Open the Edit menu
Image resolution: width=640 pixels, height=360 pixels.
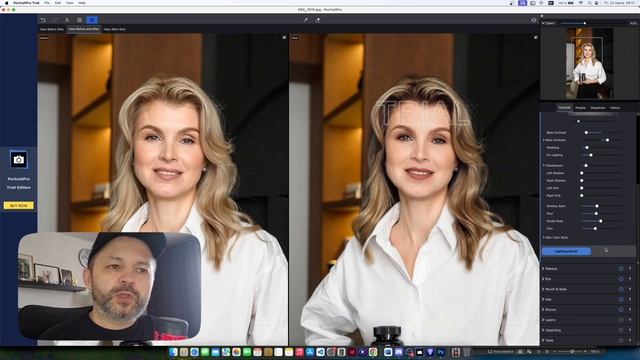coord(58,3)
